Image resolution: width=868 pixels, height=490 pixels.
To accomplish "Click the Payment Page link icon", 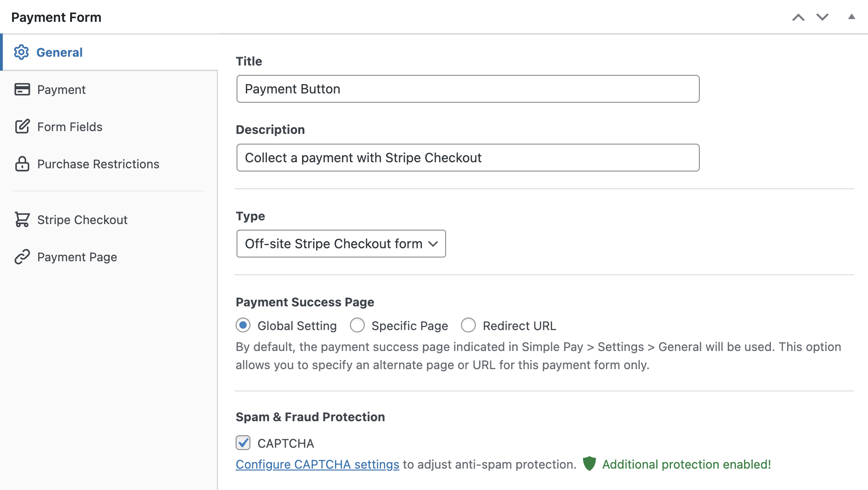I will [22, 257].
